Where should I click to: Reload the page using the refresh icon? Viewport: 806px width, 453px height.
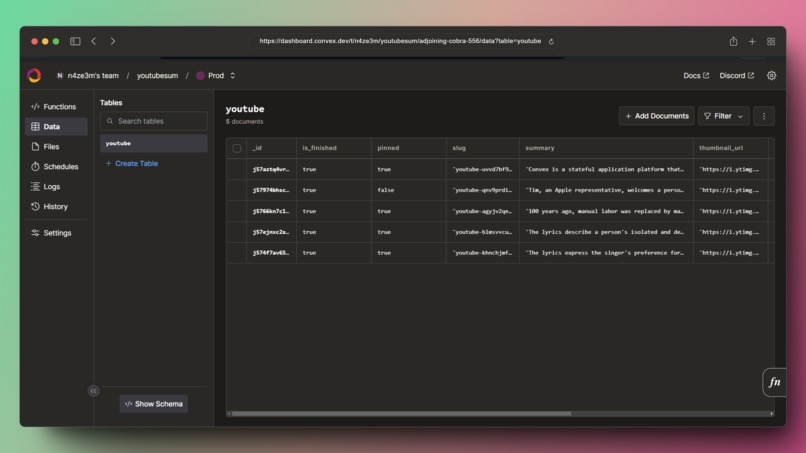click(x=551, y=41)
